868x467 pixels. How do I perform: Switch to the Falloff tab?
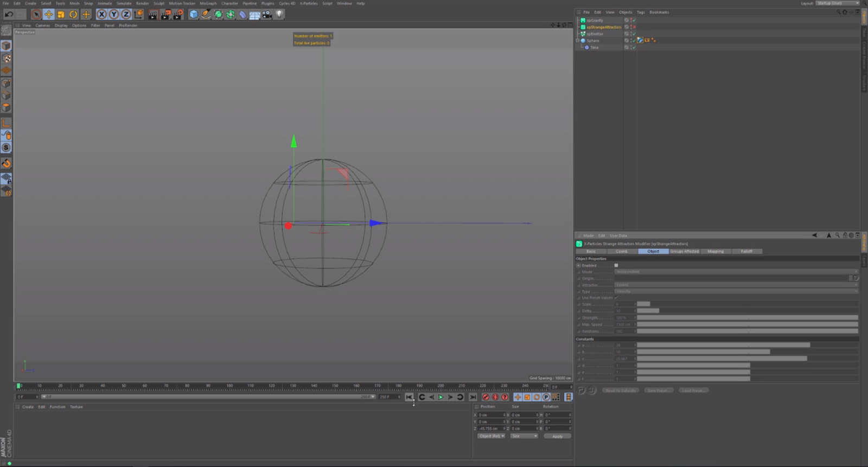point(747,252)
